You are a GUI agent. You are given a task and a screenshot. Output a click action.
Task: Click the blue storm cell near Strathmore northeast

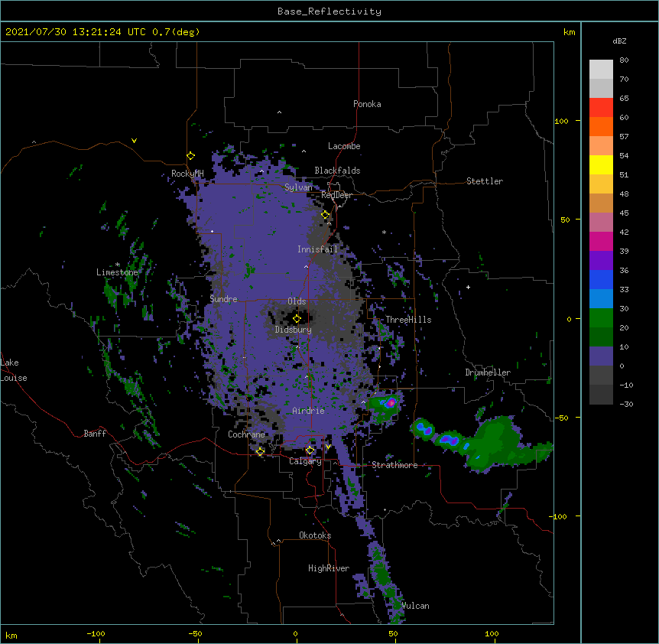424,430
